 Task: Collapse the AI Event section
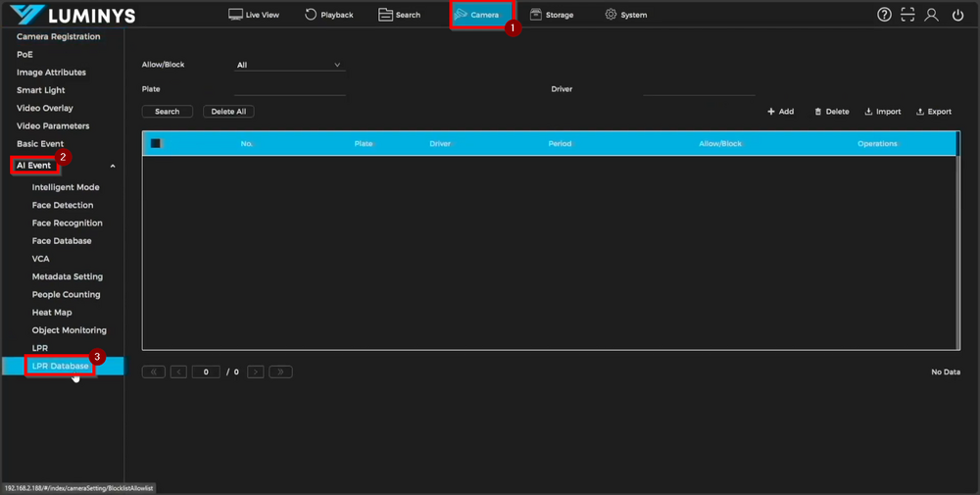113,166
